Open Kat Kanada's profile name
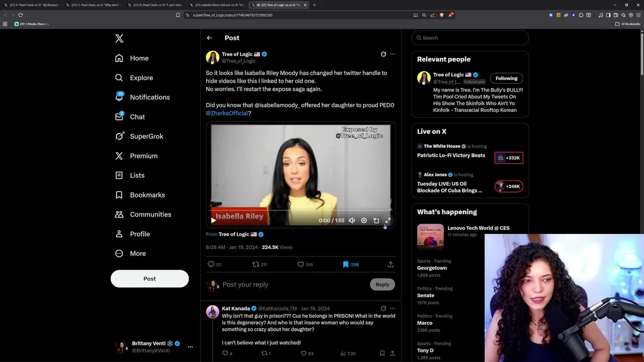 coord(236,309)
